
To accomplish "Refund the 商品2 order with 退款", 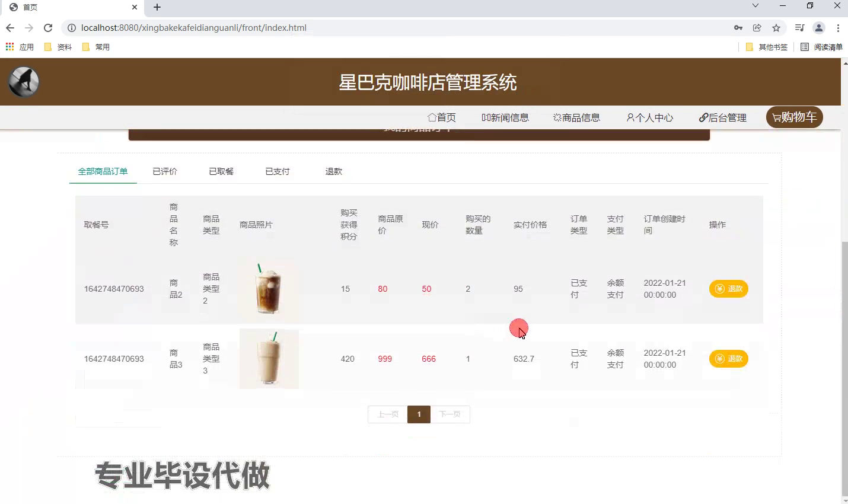I will click(x=729, y=289).
